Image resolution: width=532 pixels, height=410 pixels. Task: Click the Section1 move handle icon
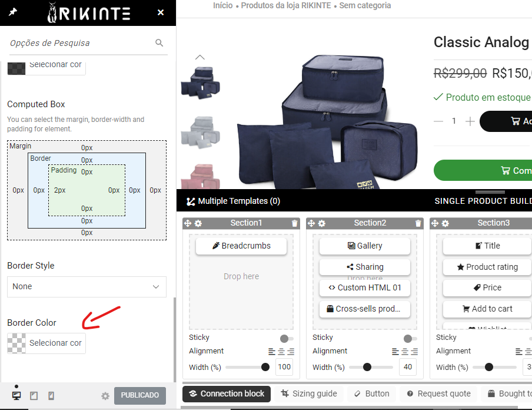point(188,223)
